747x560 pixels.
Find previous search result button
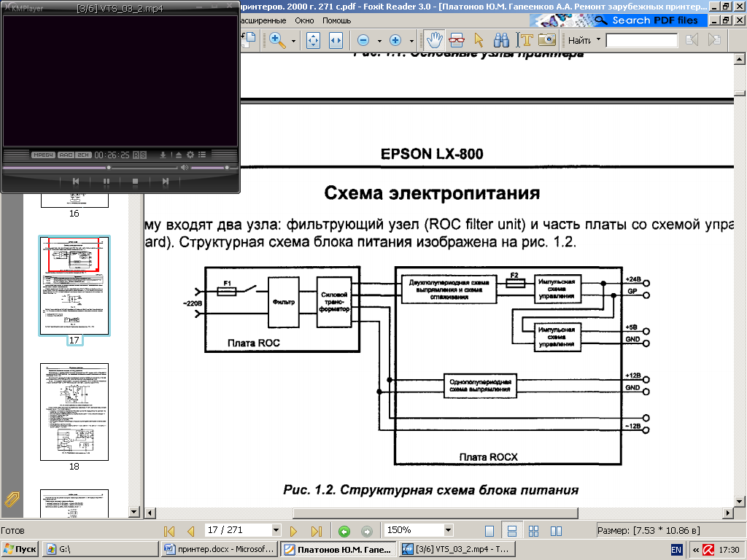pos(692,40)
